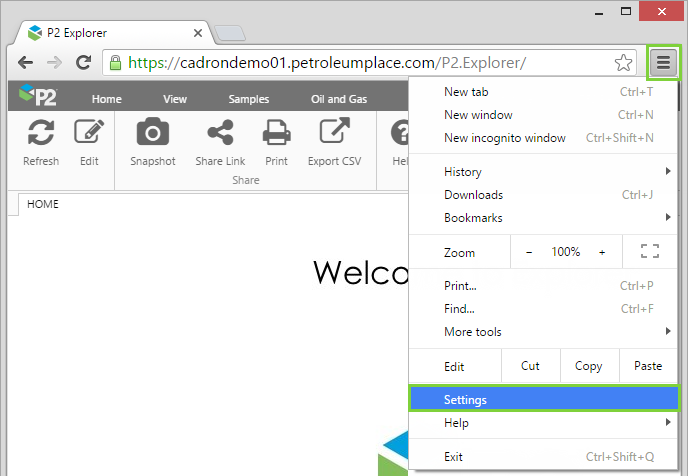Screen dimensions: 688x476
Task: Select New tab from the menu
Action: (x=543, y=92)
